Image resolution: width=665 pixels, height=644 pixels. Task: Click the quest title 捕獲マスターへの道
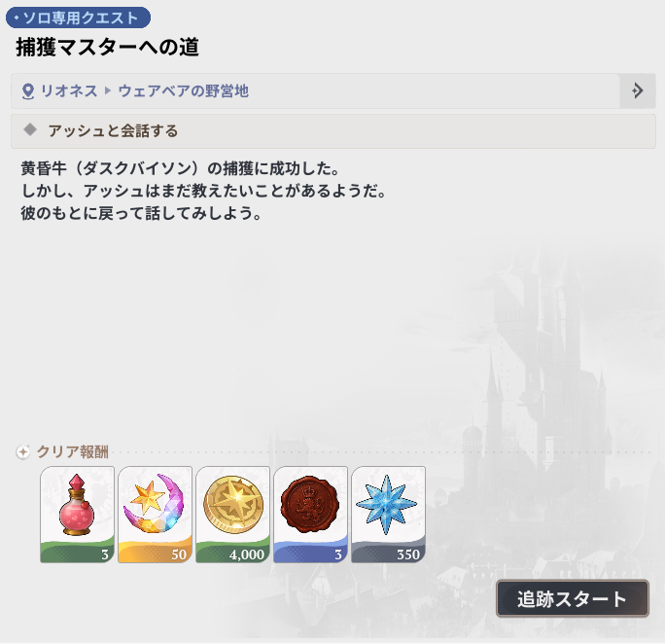[107, 47]
